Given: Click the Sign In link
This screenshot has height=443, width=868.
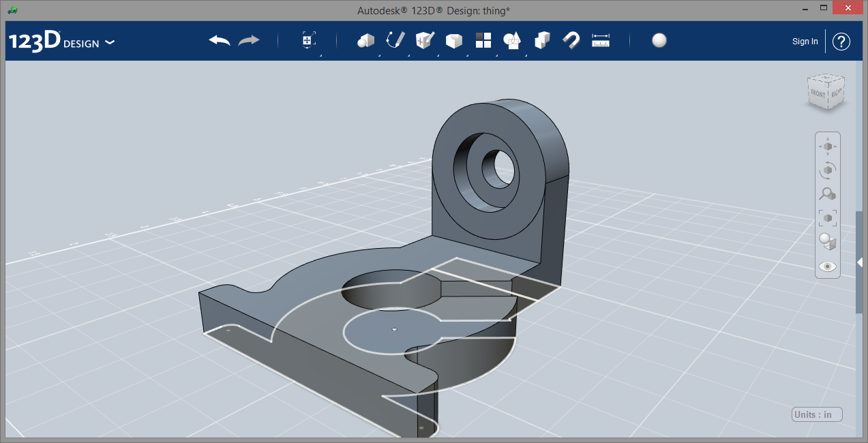Looking at the screenshot, I should [805, 42].
